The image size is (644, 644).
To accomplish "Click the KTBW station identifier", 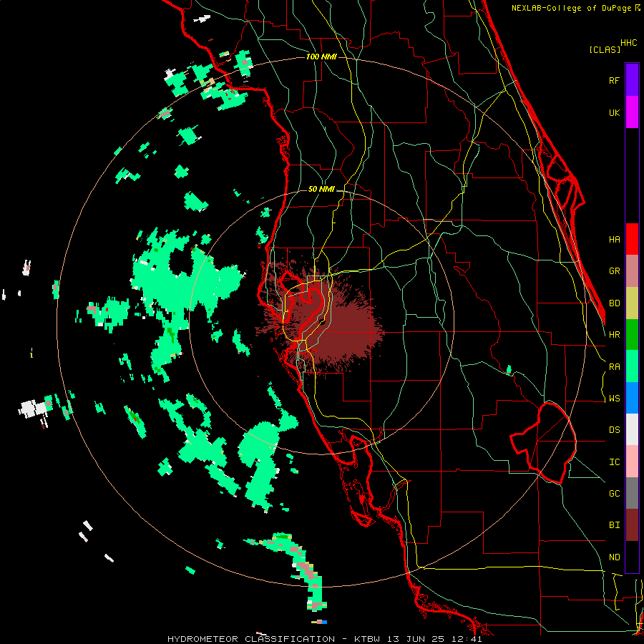I will [x=368, y=639].
